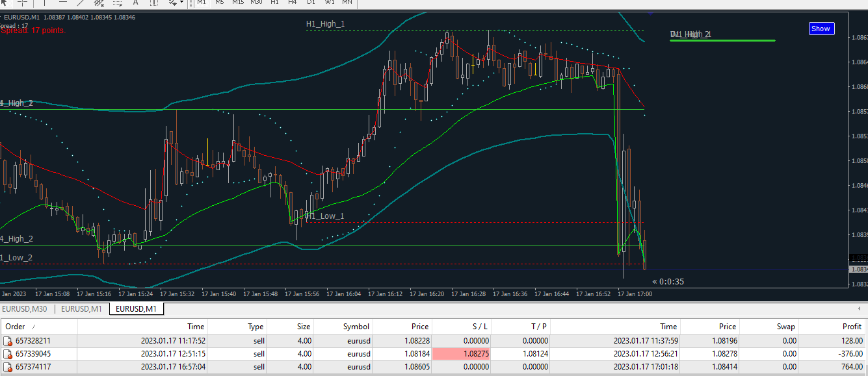Click the H1_Low_1 level label

[325, 216]
